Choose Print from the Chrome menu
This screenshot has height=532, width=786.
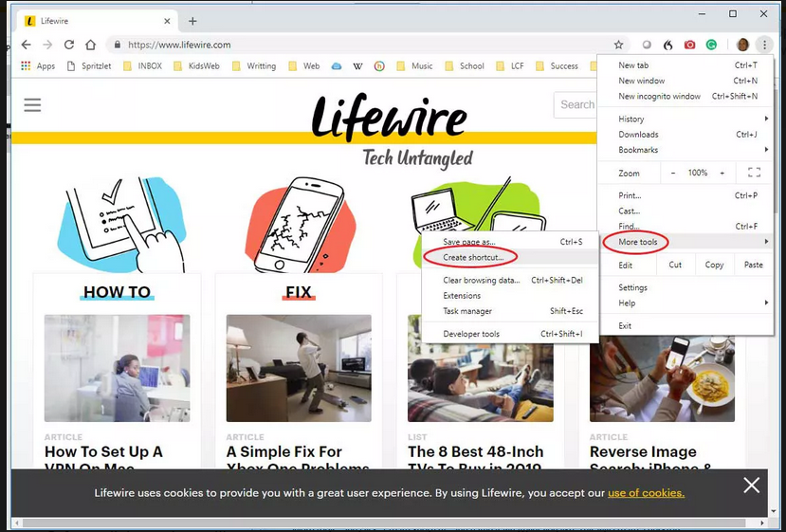coord(685,195)
